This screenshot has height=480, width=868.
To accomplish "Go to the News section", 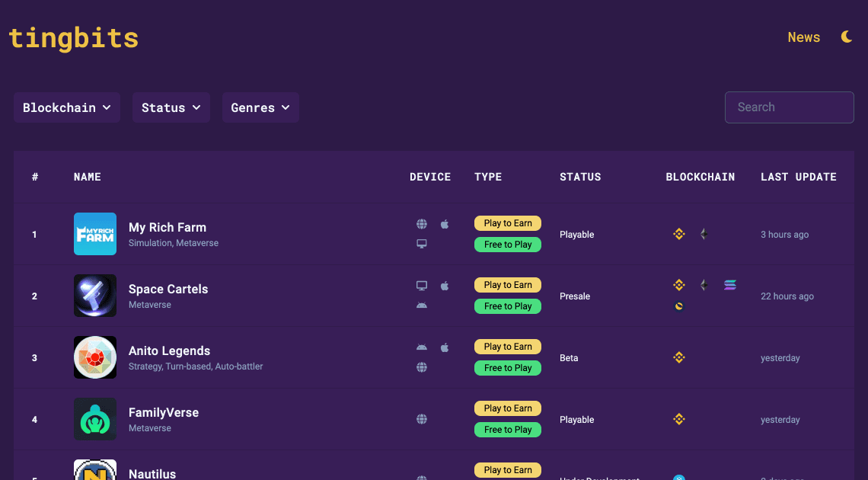I will click(804, 37).
